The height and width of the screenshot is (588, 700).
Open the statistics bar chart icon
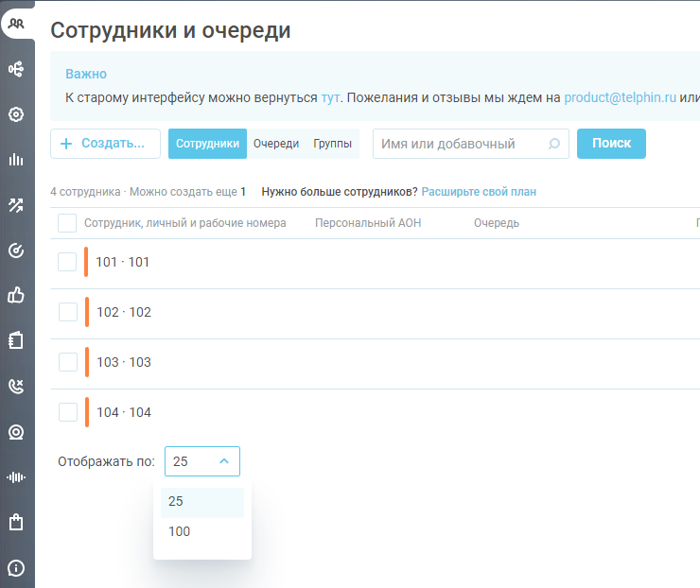[16, 160]
